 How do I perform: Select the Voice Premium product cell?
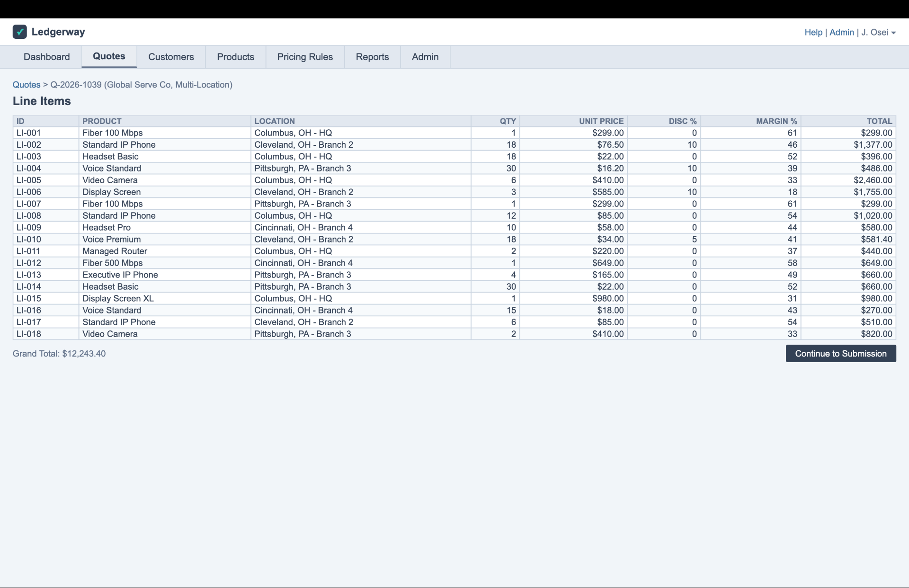pos(165,240)
